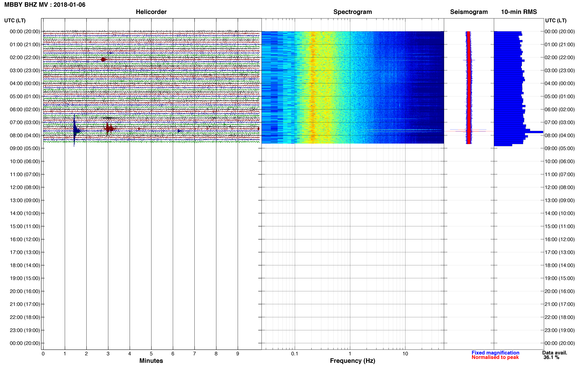Click the '9' tick on the Minutes axis
Image resolution: width=588 pixels, height=368 pixels.
tap(238, 354)
